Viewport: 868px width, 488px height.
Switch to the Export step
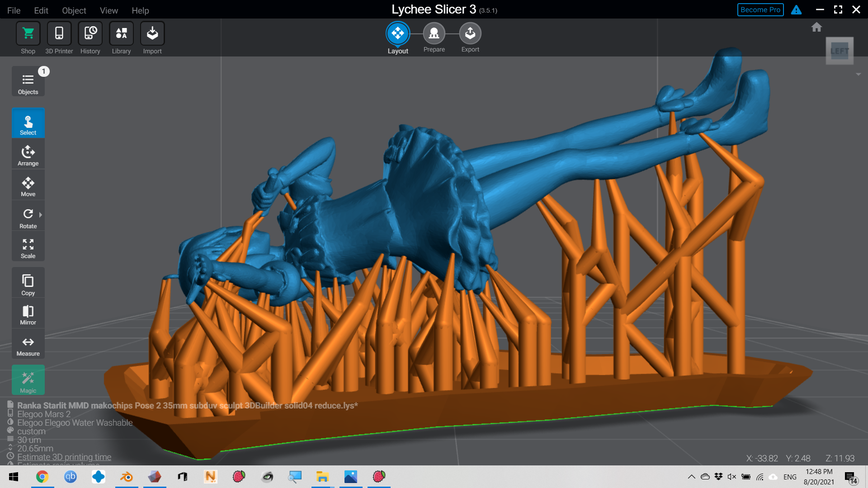pos(470,33)
